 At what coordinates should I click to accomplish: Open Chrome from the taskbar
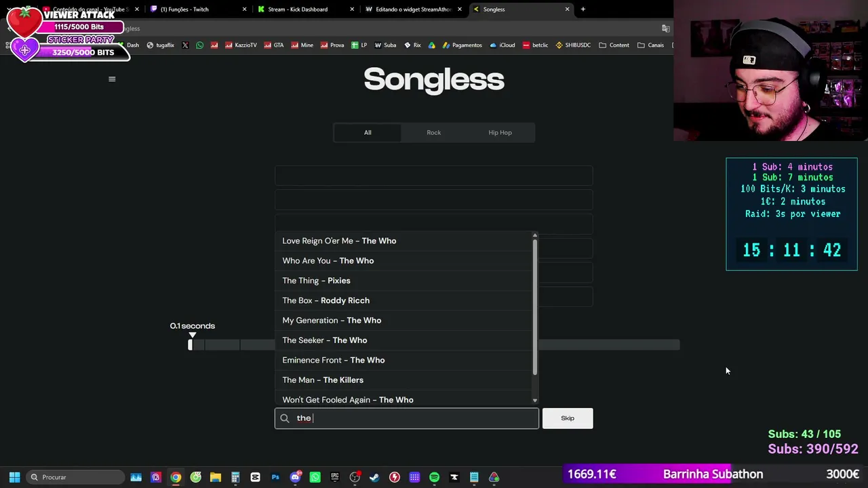click(x=176, y=477)
